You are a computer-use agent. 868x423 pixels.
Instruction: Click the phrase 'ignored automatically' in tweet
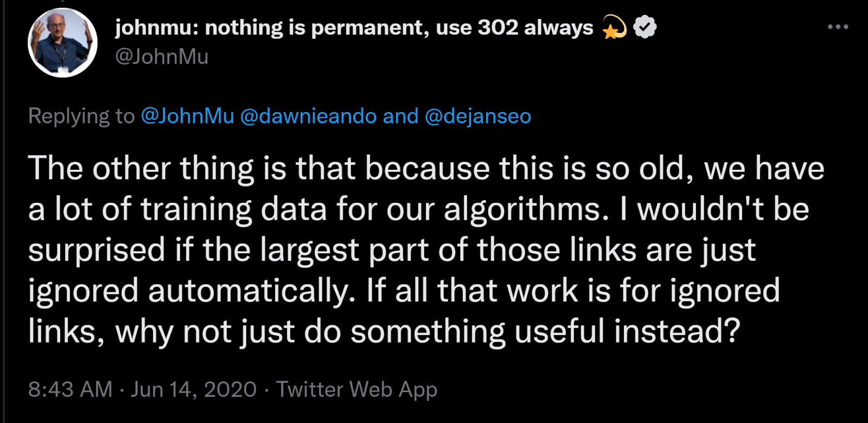(191, 291)
